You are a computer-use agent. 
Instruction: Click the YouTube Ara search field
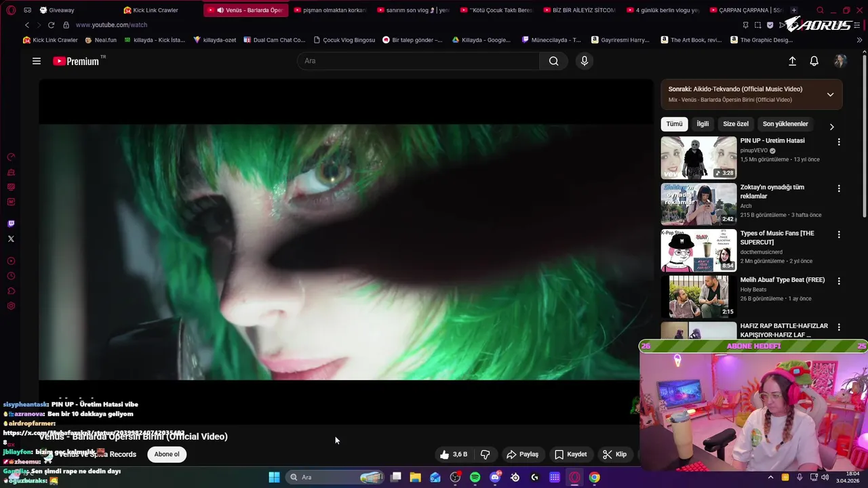pyautogui.click(x=418, y=61)
